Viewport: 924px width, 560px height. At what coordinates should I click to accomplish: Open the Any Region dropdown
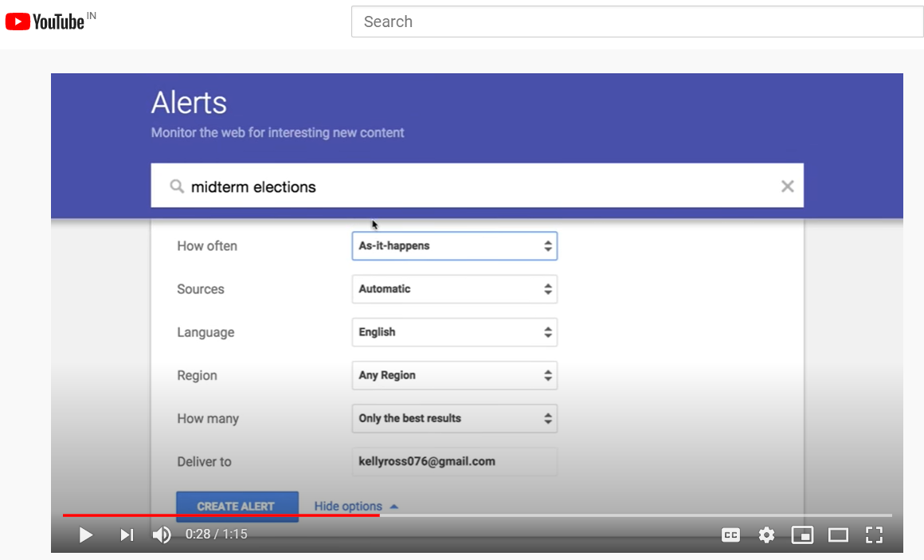pyautogui.click(x=454, y=375)
